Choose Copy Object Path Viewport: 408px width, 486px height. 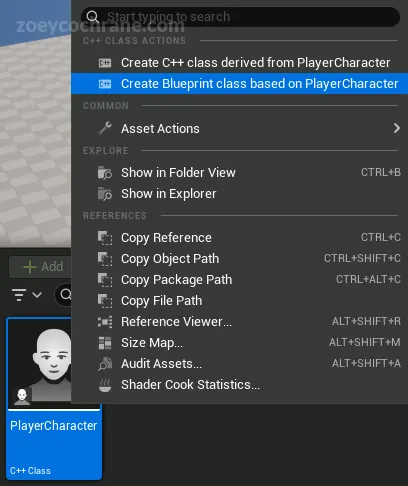coord(239,259)
